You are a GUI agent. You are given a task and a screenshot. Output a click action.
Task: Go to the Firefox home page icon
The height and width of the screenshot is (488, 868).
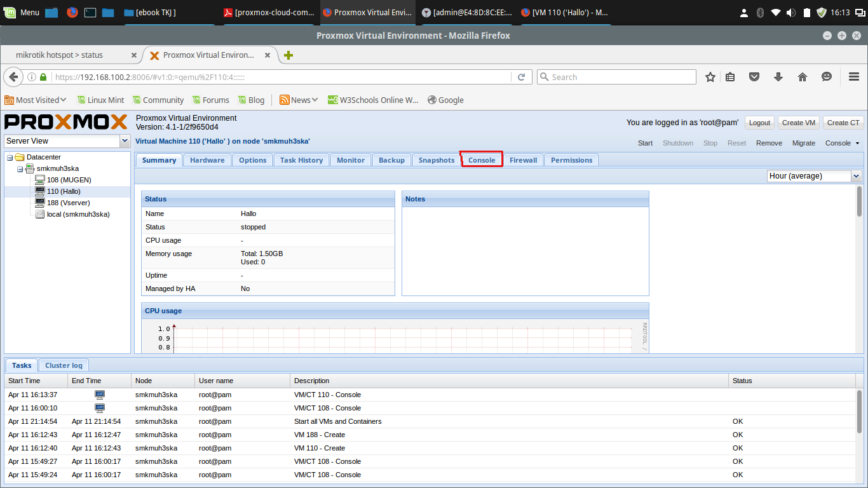(x=803, y=77)
